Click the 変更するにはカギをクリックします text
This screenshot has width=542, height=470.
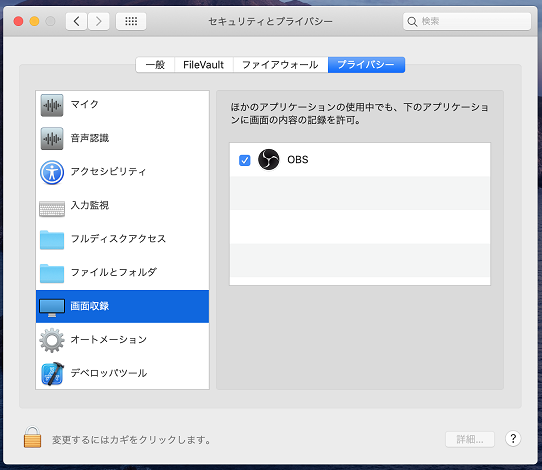pyautogui.click(x=131, y=440)
